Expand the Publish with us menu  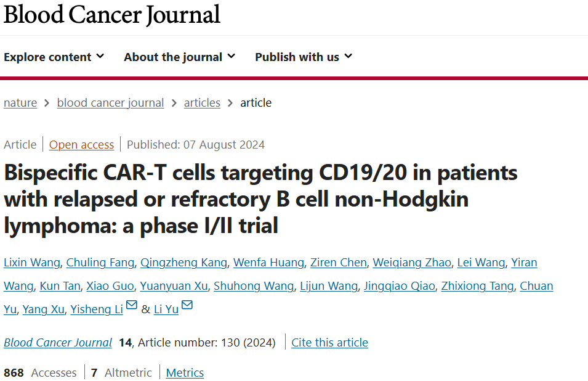[304, 57]
